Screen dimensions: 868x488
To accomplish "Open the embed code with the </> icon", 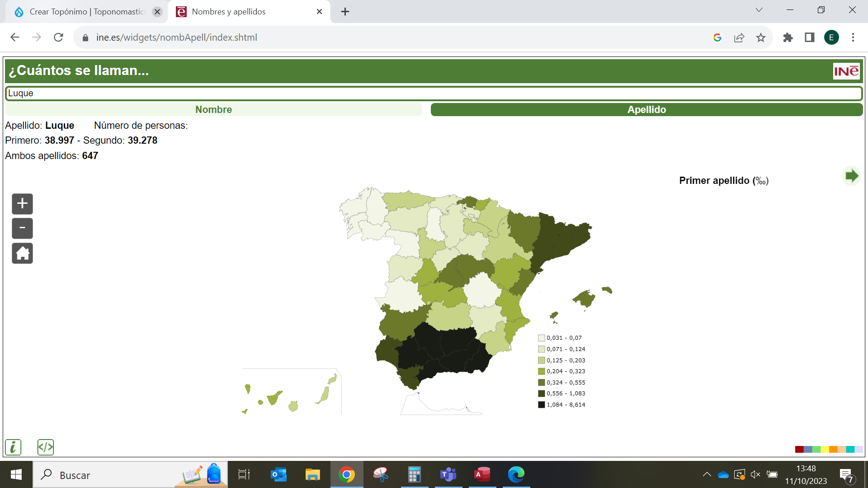I will [x=45, y=447].
